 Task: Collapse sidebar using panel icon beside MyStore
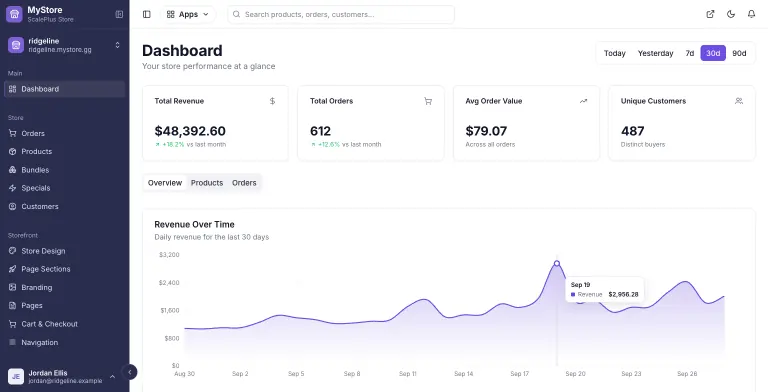point(119,14)
